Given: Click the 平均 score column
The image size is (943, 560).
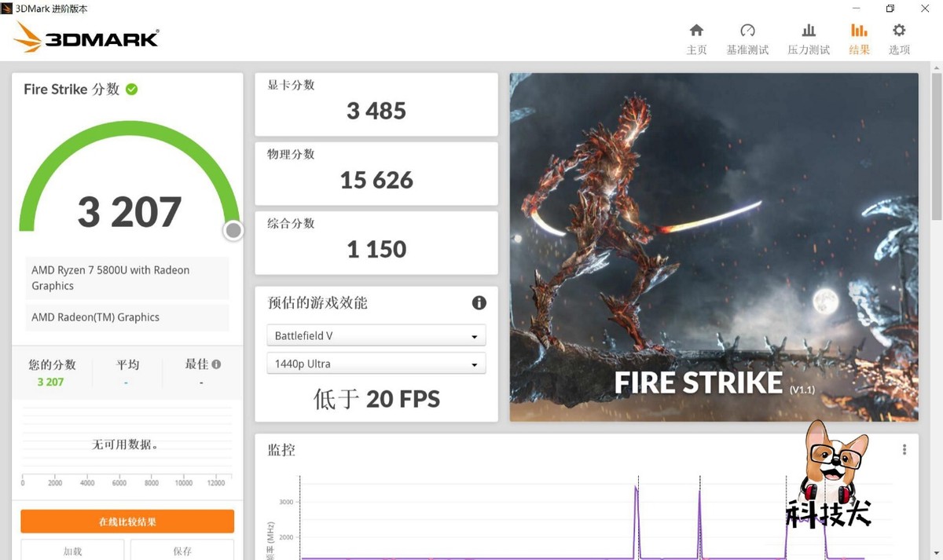Looking at the screenshot, I should pos(127,372).
